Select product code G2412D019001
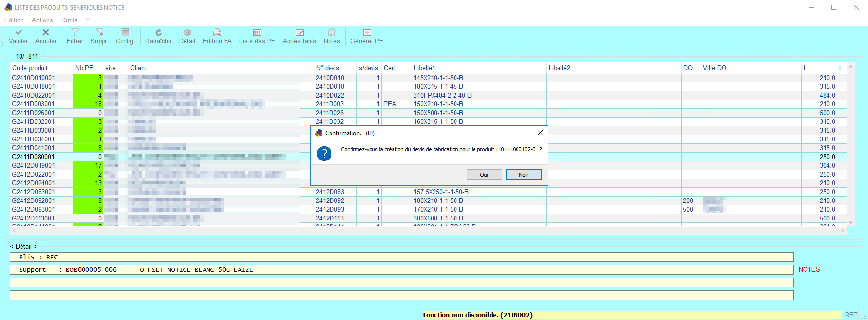This screenshot has height=320, width=868. click(x=34, y=165)
